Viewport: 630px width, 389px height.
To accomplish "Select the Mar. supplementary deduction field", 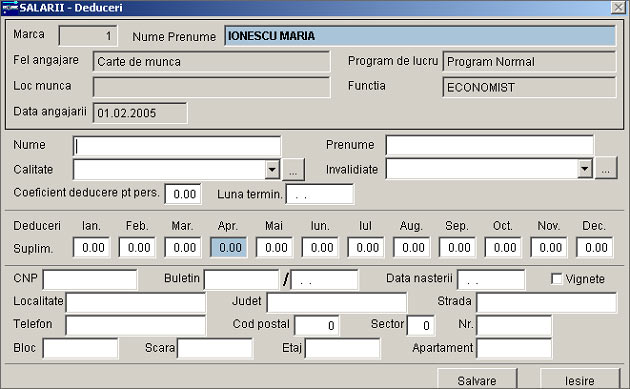I will pyautogui.click(x=183, y=247).
